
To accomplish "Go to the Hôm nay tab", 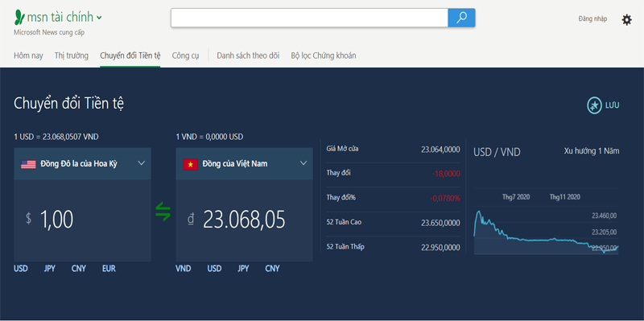I will tap(28, 56).
